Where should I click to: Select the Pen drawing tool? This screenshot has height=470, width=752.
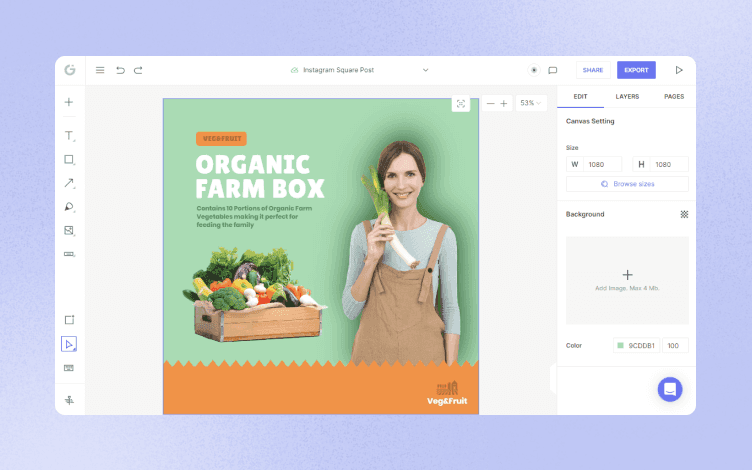click(69, 207)
